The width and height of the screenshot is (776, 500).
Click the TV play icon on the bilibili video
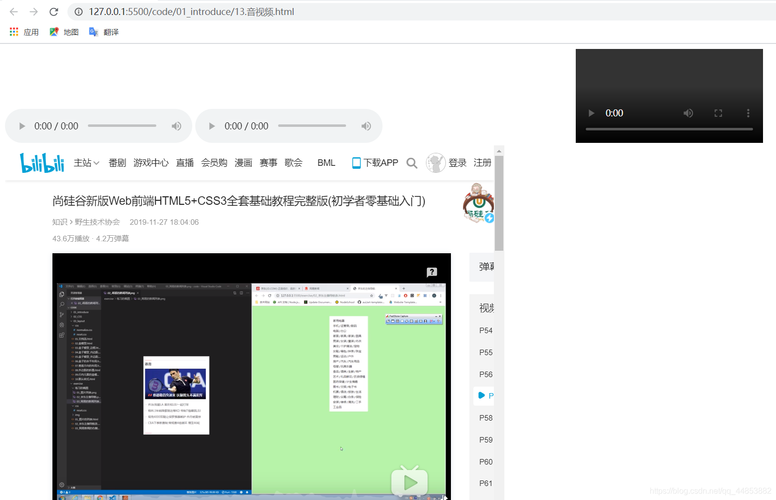pos(409,481)
